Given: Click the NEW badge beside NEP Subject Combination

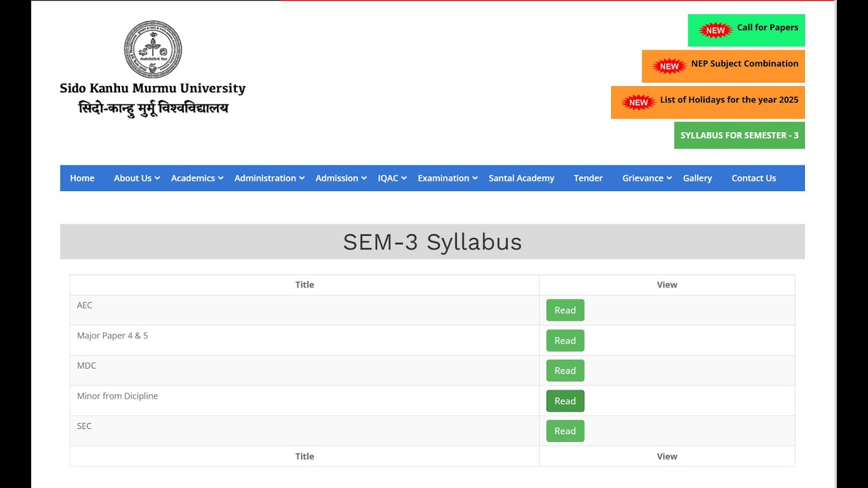Looking at the screenshot, I should click(x=669, y=66).
